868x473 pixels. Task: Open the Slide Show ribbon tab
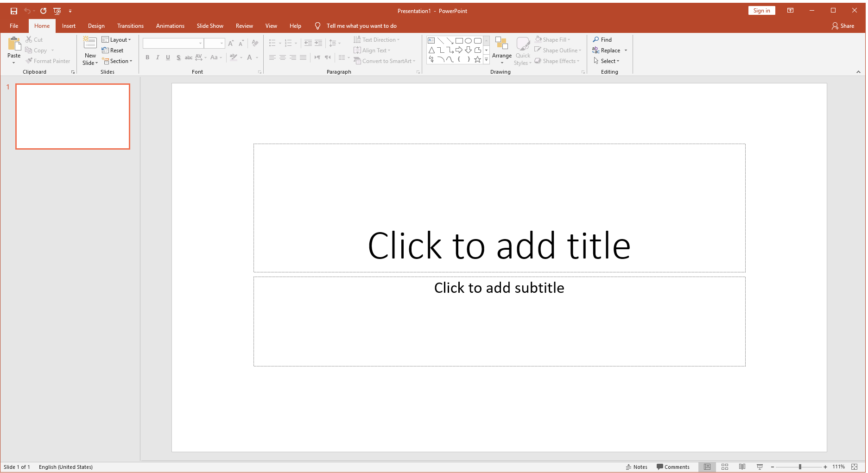(210, 25)
